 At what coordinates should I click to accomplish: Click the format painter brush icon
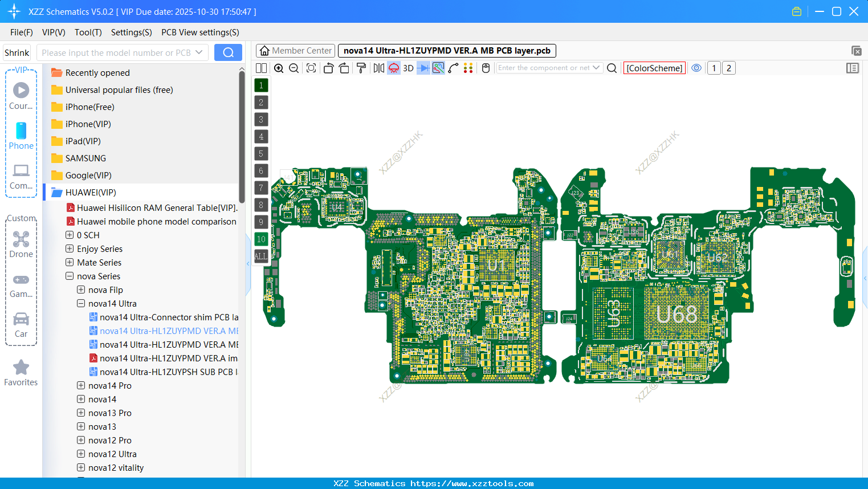[x=361, y=68]
